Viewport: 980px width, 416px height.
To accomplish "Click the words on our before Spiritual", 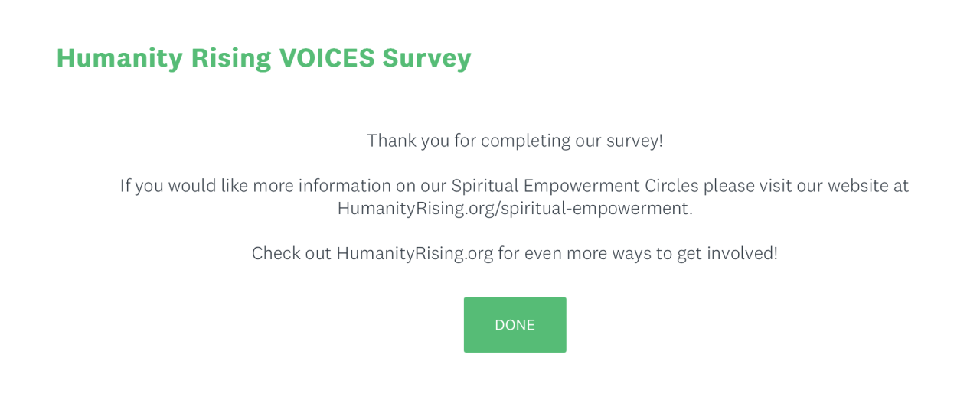I will click(x=420, y=186).
